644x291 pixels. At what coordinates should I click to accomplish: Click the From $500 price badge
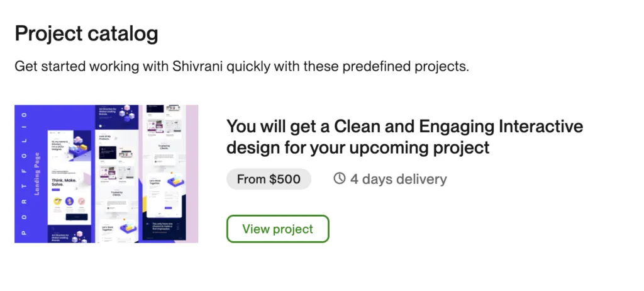(x=269, y=179)
